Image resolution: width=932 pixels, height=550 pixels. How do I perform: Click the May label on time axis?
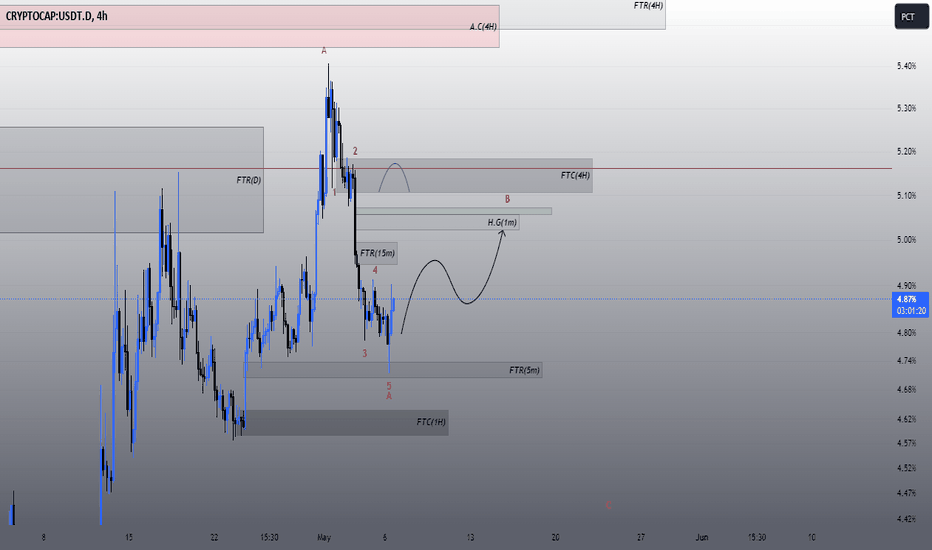click(324, 538)
